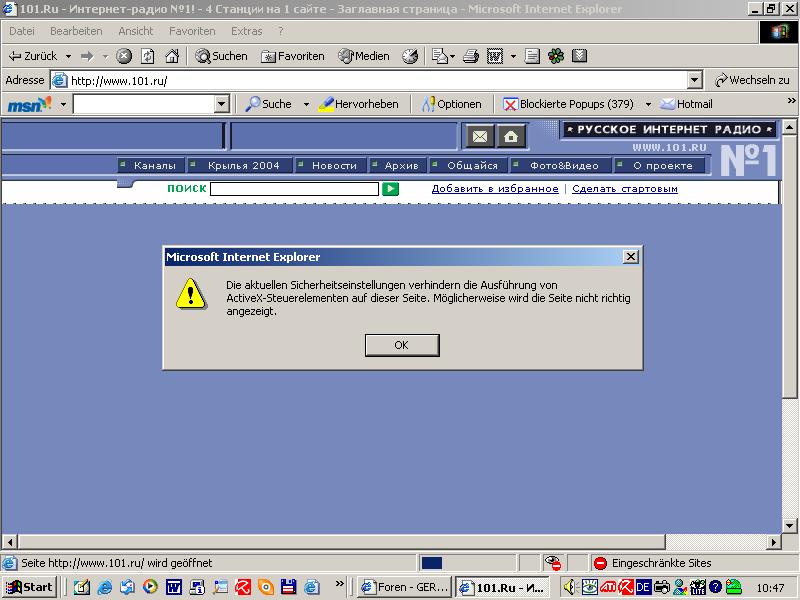Viewport: 800px width, 600px height.
Task: Click the Forward arrow button
Action: point(87,56)
